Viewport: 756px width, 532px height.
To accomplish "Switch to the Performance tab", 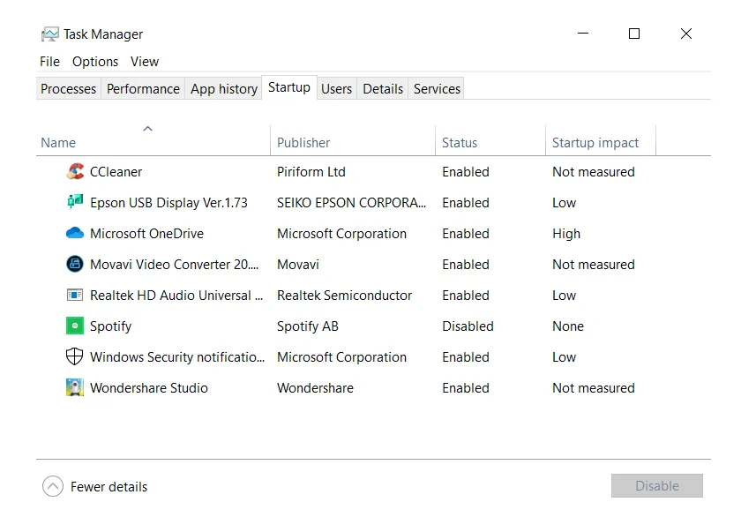I will pyautogui.click(x=143, y=89).
